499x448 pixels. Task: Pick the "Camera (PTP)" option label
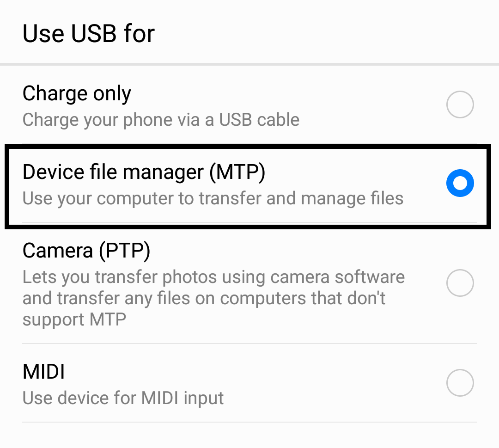coord(86,251)
